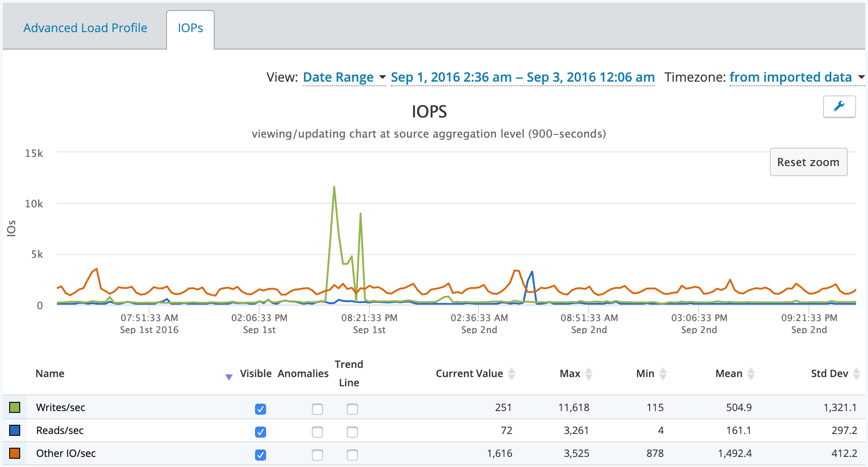Open the Timezone from imported data dropdown
The width and height of the screenshot is (868, 467).
coord(797,77)
